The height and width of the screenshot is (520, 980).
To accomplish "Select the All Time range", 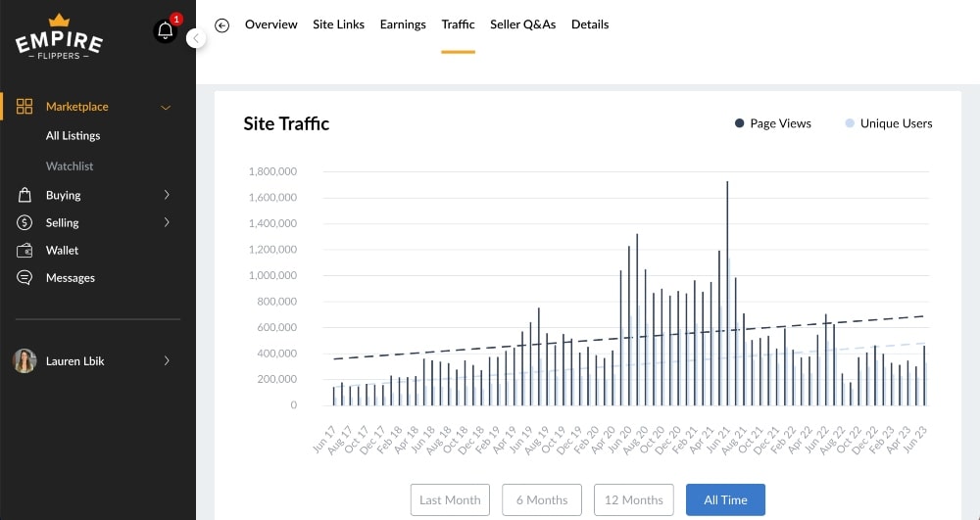I will (725, 499).
